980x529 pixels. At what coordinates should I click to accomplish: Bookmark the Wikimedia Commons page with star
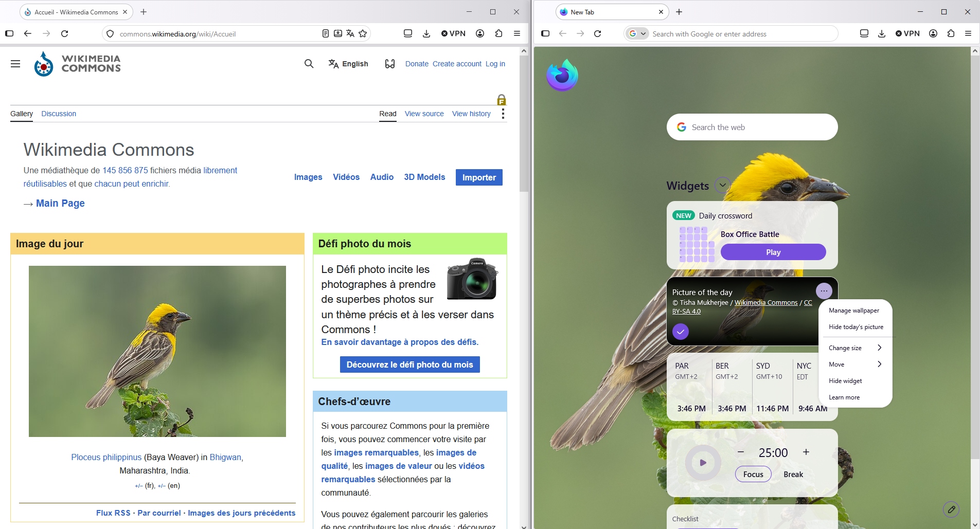[x=363, y=33]
